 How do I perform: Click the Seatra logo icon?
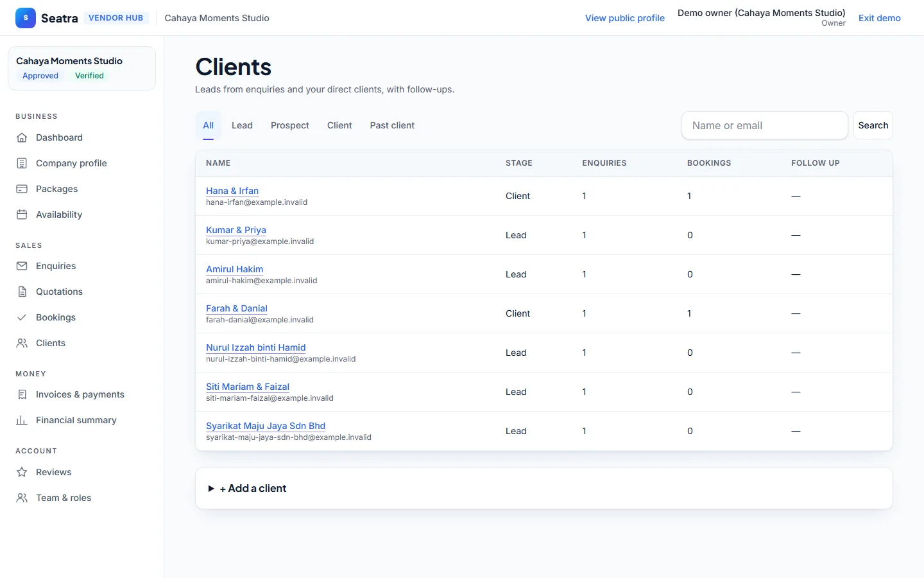pos(26,18)
